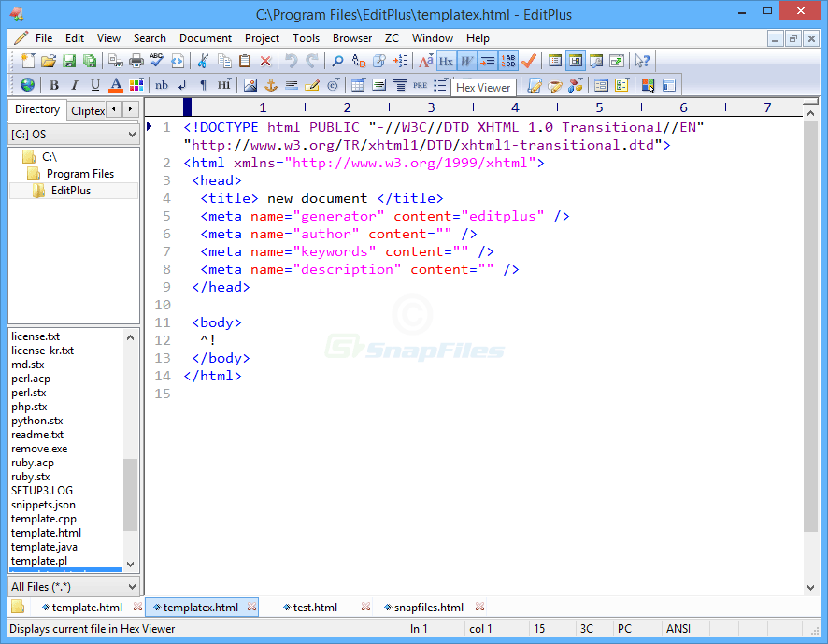Insert non-breaking space with nb icon

pyautogui.click(x=162, y=85)
